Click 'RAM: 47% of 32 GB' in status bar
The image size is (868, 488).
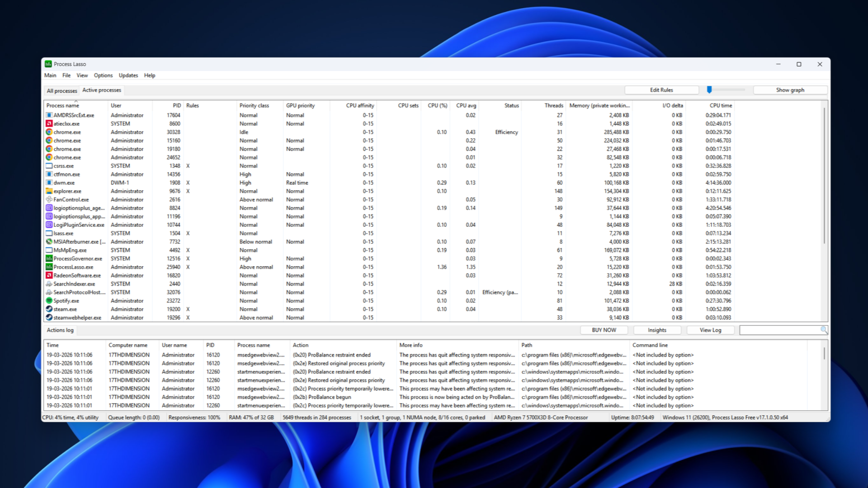point(251,418)
